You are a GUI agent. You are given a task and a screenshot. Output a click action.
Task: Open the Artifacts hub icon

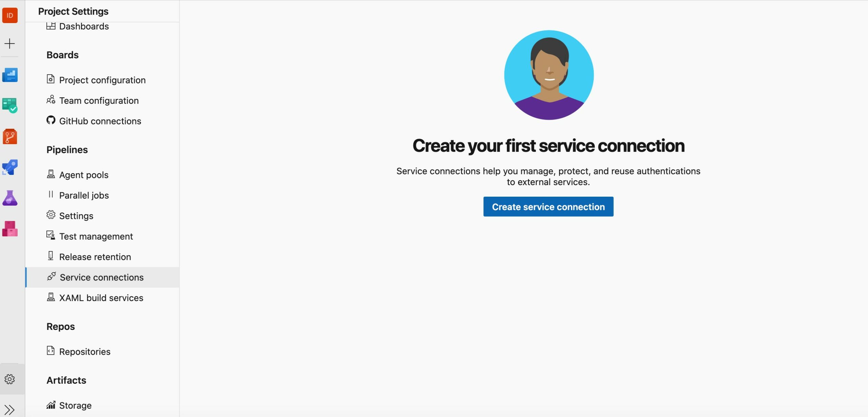pyautogui.click(x=10, y=229)
